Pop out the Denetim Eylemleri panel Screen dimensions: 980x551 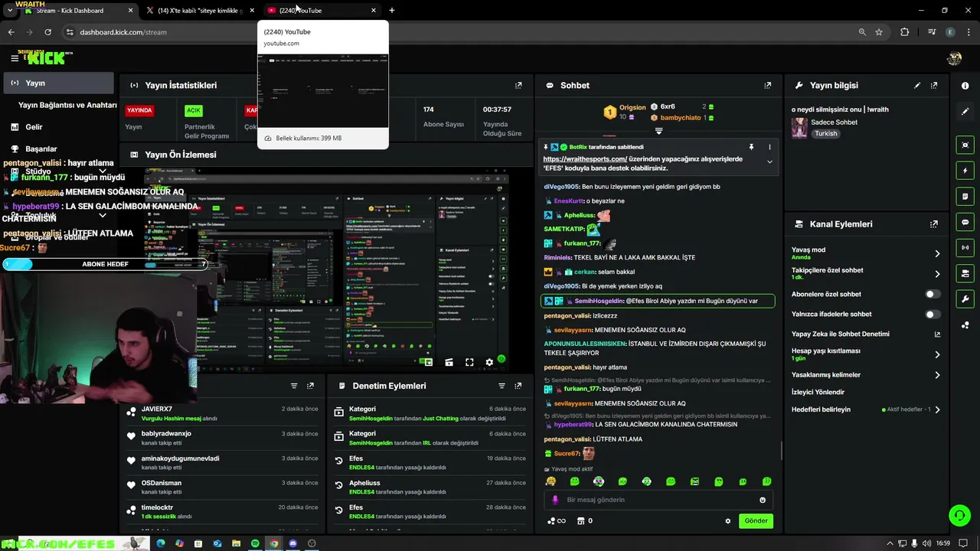point(518,386)
